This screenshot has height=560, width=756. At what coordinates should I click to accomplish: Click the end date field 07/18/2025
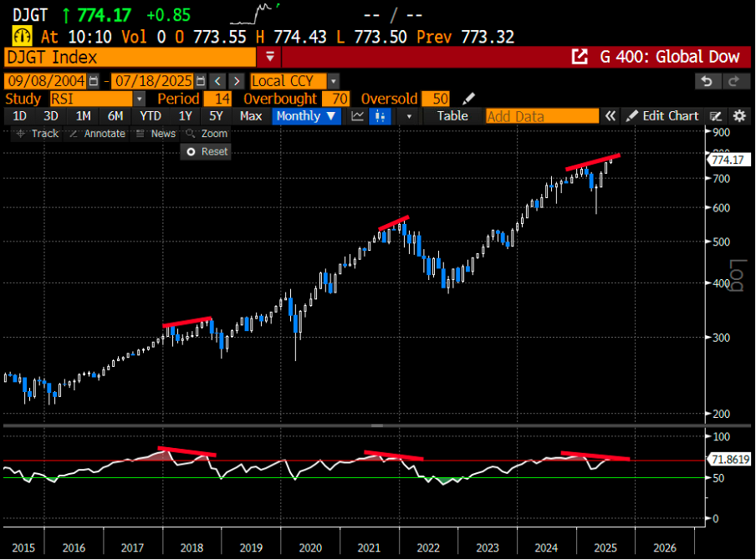point(153,81)
